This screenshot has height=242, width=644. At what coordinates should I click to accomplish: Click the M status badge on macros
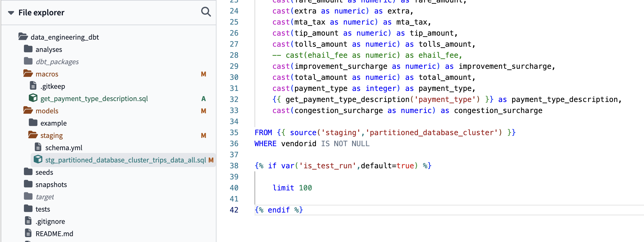click(204, 74)
